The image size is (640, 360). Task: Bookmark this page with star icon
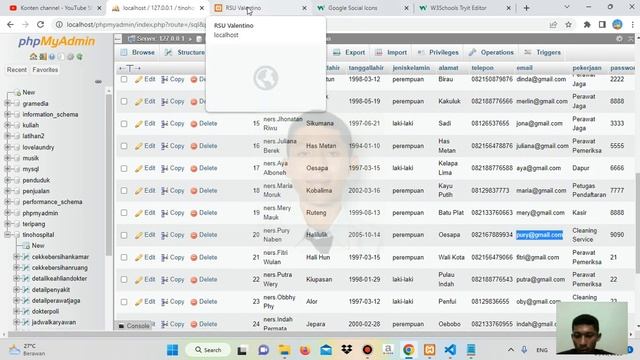click(568, 24)
